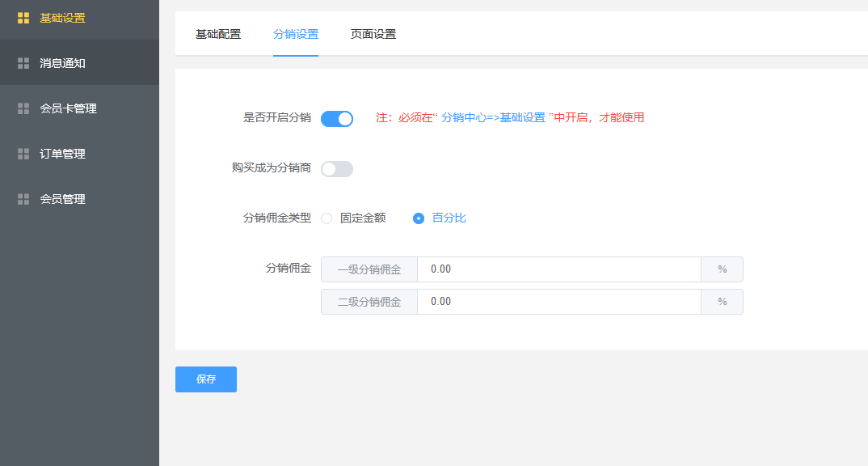Select the 固定金额 radio option
This screenshot has height=466, width=868.
click(327, 218)
